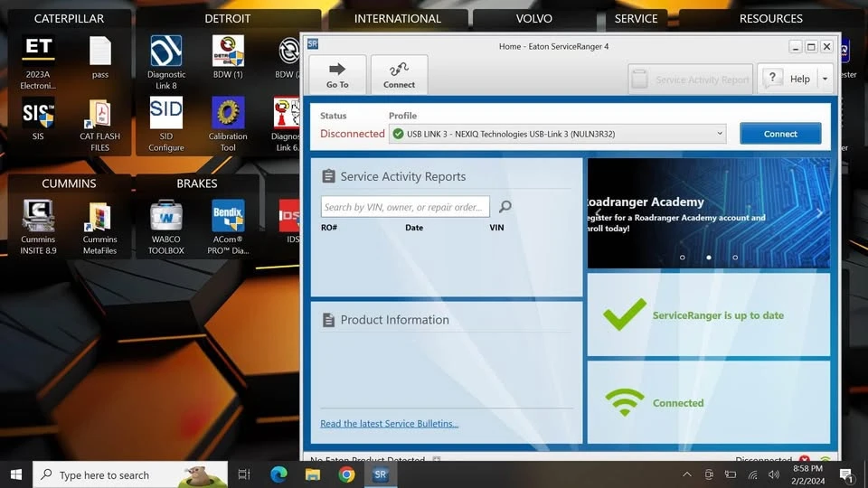The width and height of the screenshot is (868, 488).
Task: Show hidden system tray icons
Action: [x=687, y=474]
